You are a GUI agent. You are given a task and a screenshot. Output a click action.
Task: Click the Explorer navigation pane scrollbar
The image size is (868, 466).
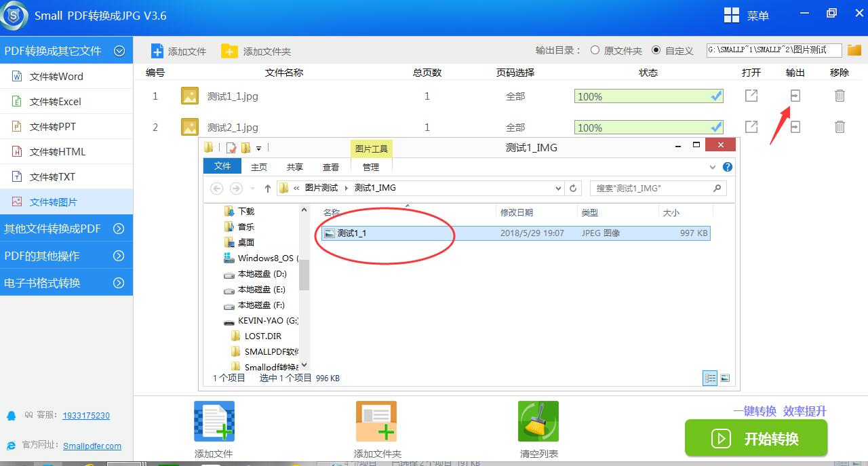click(x=304, y=274)
